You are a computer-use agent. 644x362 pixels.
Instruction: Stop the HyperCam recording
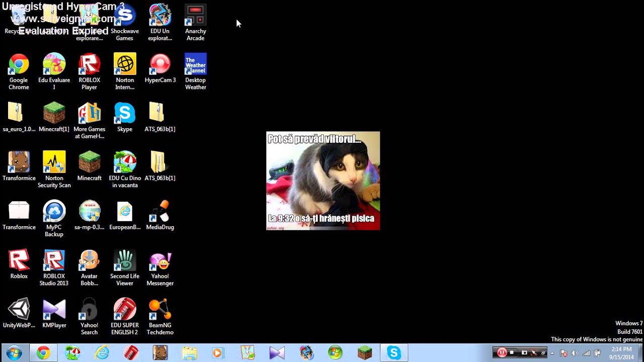(x=512, y=352)
